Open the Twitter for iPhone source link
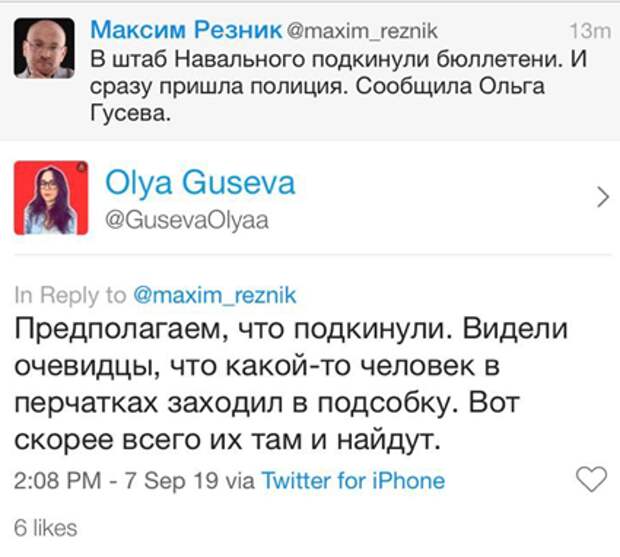This screenshot has height=557, width=620. 353,481
